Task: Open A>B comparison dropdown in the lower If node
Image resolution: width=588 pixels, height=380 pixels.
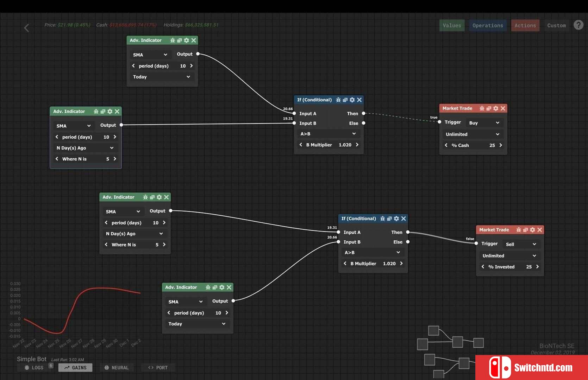Action: [x=373, y=252]
